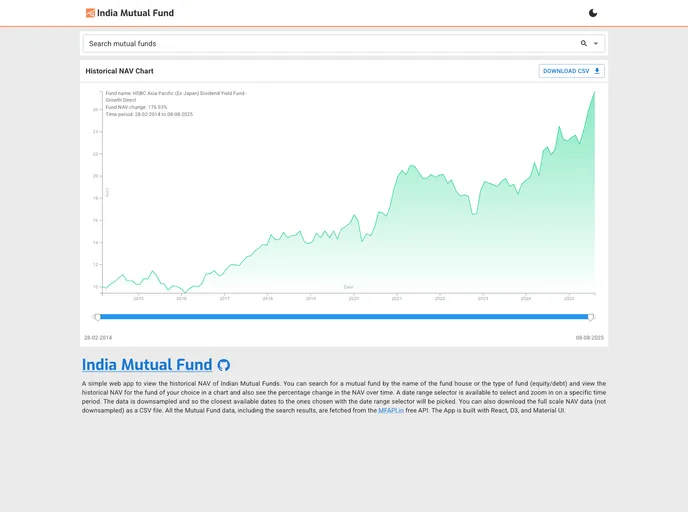Click the 2025 x-axis label

point(569,298)
